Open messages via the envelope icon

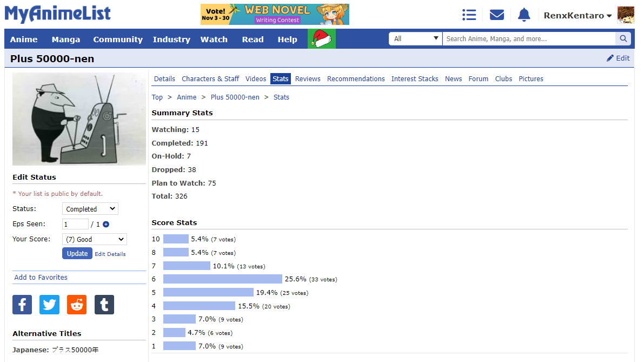coord(496,15)
